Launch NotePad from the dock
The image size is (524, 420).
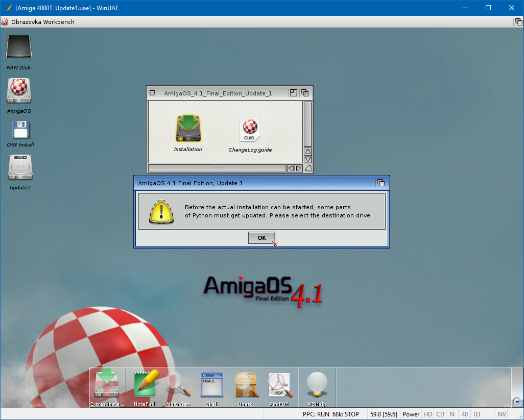point(144,385)
